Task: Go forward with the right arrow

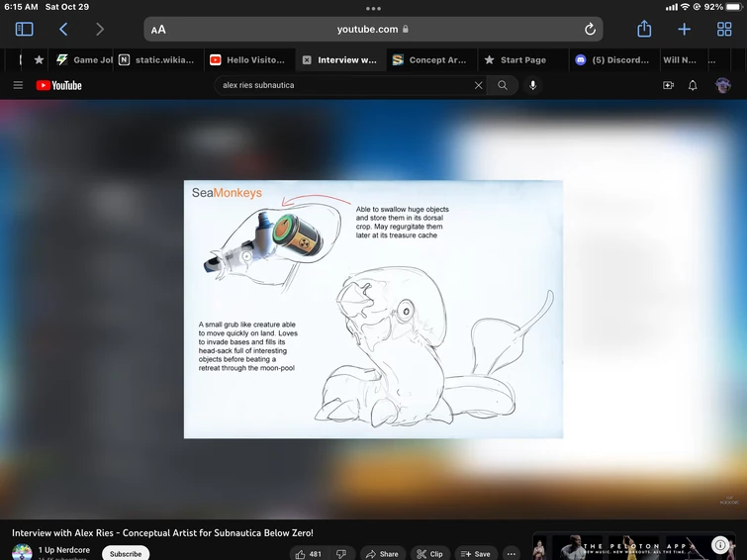Action: click(100, 29)
